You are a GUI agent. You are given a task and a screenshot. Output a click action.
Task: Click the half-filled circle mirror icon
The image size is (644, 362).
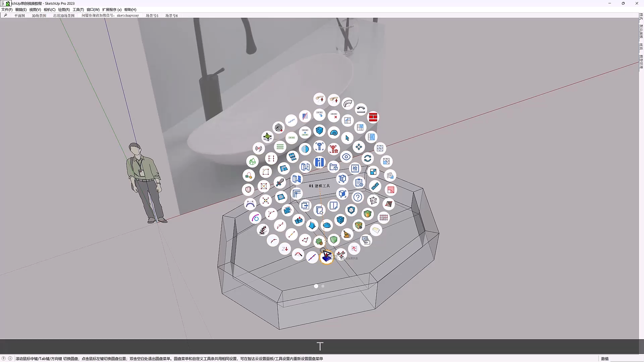tap(305, 149)
